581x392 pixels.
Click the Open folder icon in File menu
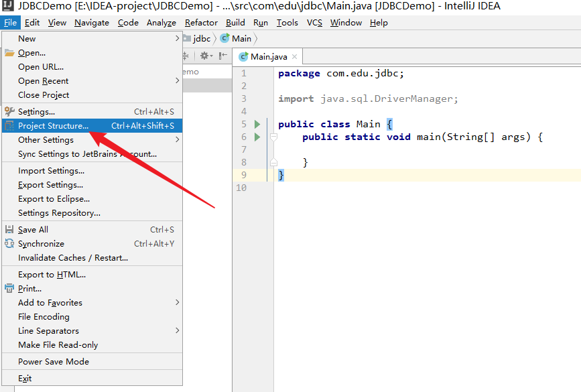(x=9, y=53)
